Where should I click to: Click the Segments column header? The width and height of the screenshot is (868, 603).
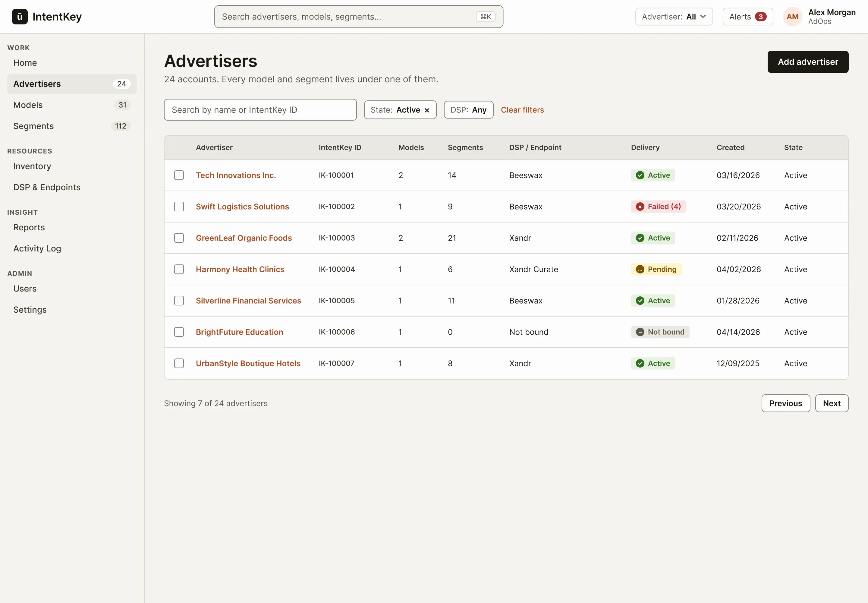[465, 148]
